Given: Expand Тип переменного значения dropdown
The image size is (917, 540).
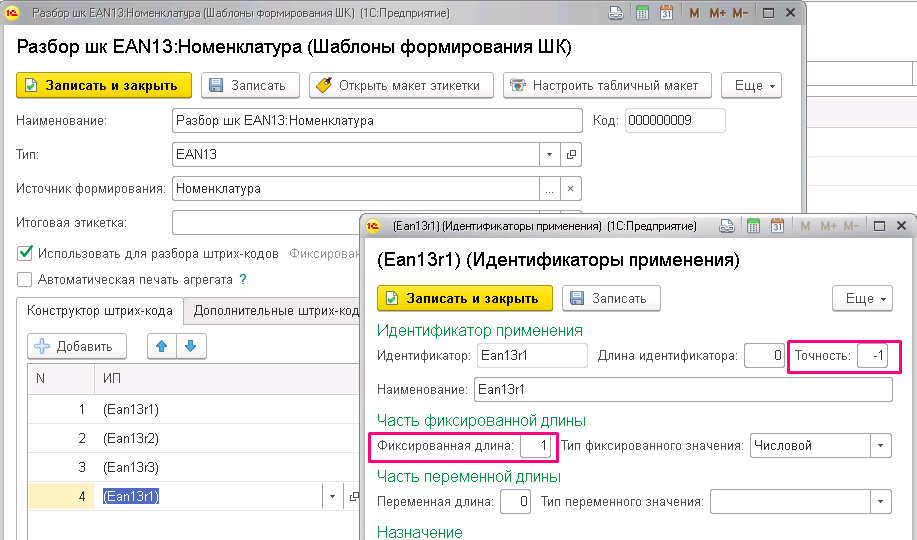Looking at the screenshot, I should click(x=881, y=502).
